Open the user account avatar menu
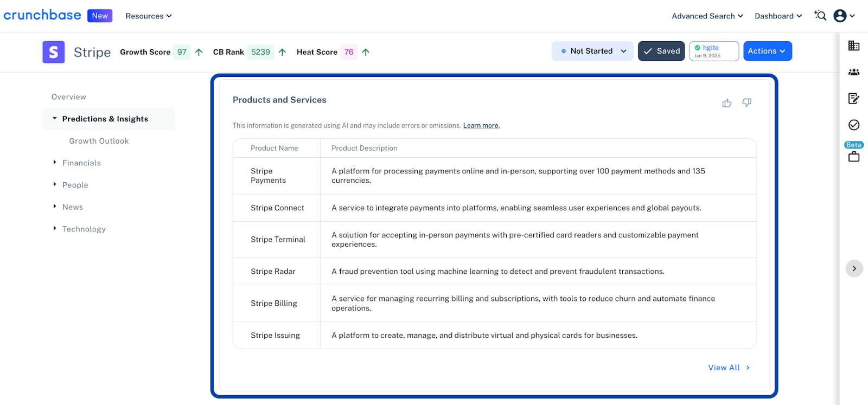Viewport: 868px width, 405px height. (x=844, y=16)
